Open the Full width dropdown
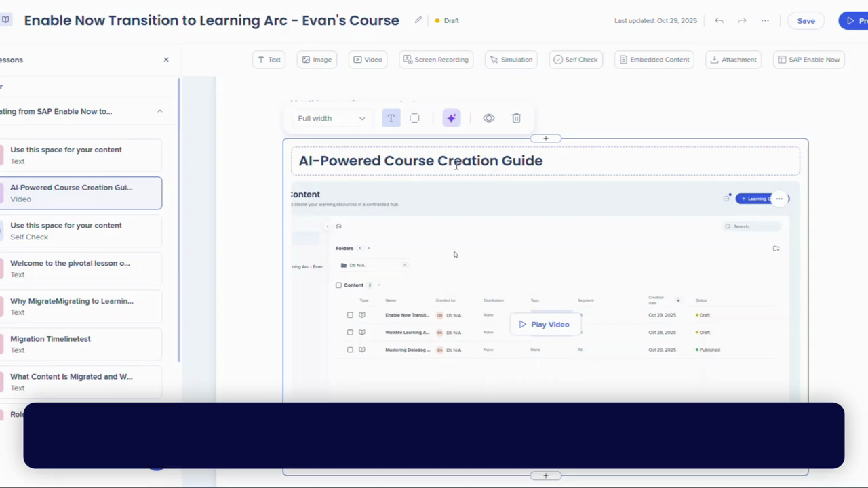This screenshot has height=488, width=868. click(x=331, y=118)
